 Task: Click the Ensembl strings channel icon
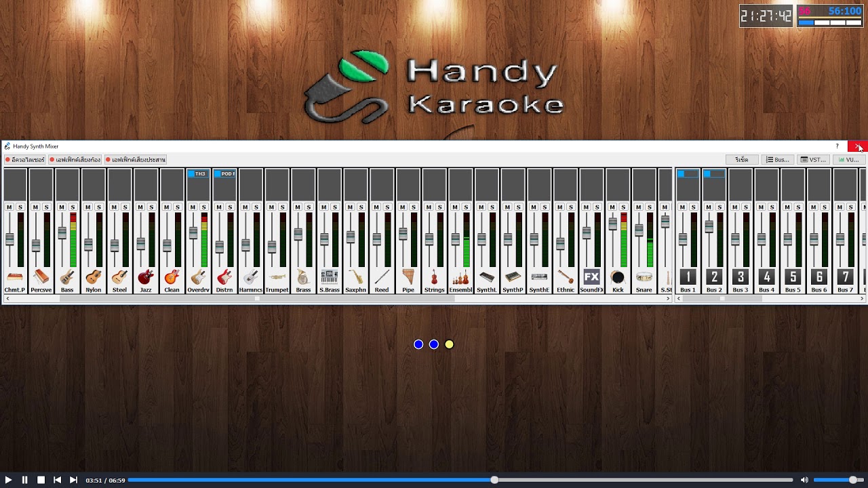coord(460,277)
